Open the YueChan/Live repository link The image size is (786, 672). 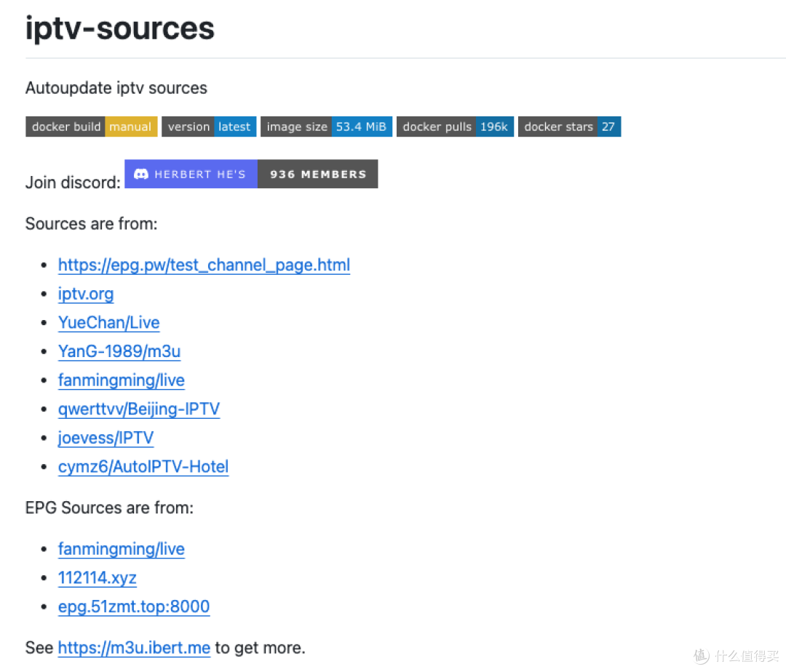point(108,322)
